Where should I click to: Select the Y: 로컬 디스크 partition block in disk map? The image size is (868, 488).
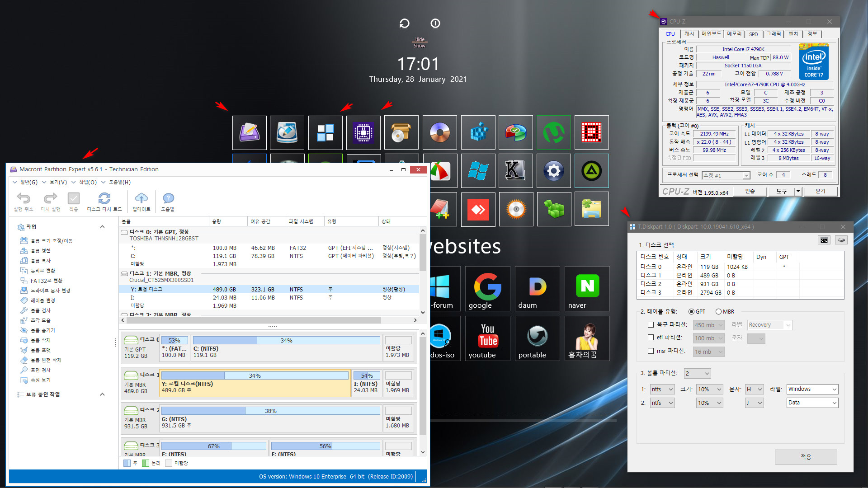tap(255, 383)
